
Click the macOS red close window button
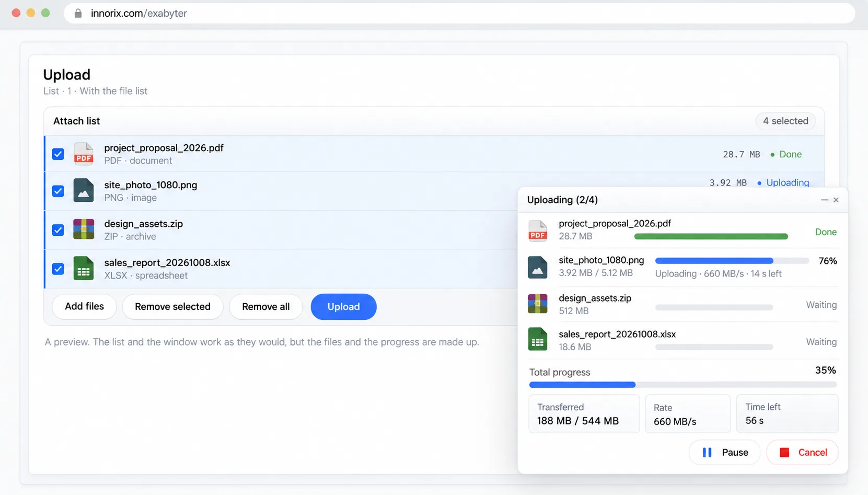pos(16,13)
